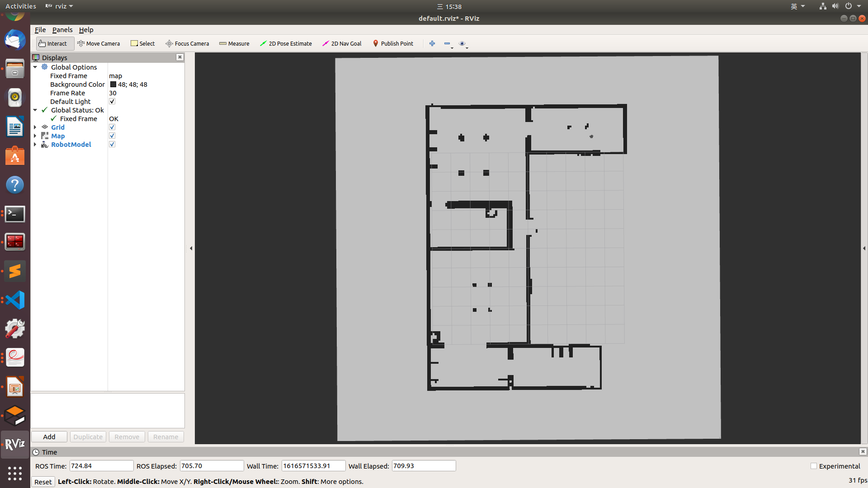Select the 2D Nav Goal tool
Screen dimensions: 868x488
pos(342,43)
